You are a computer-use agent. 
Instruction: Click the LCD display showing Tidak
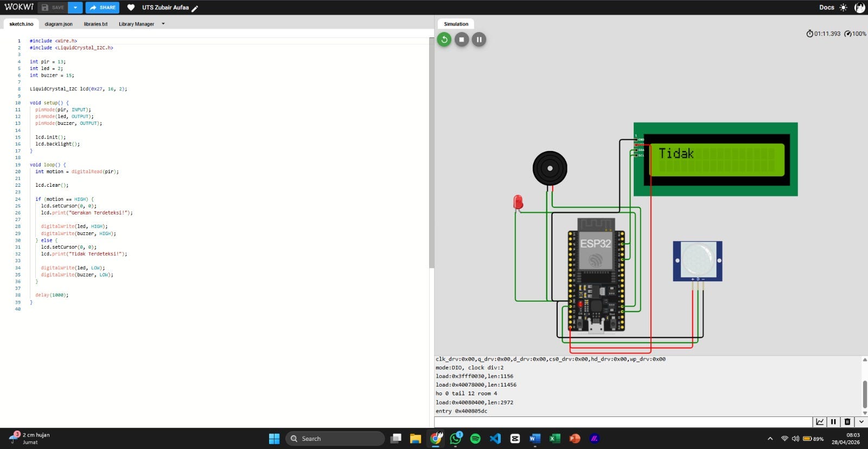click(716, 159)
